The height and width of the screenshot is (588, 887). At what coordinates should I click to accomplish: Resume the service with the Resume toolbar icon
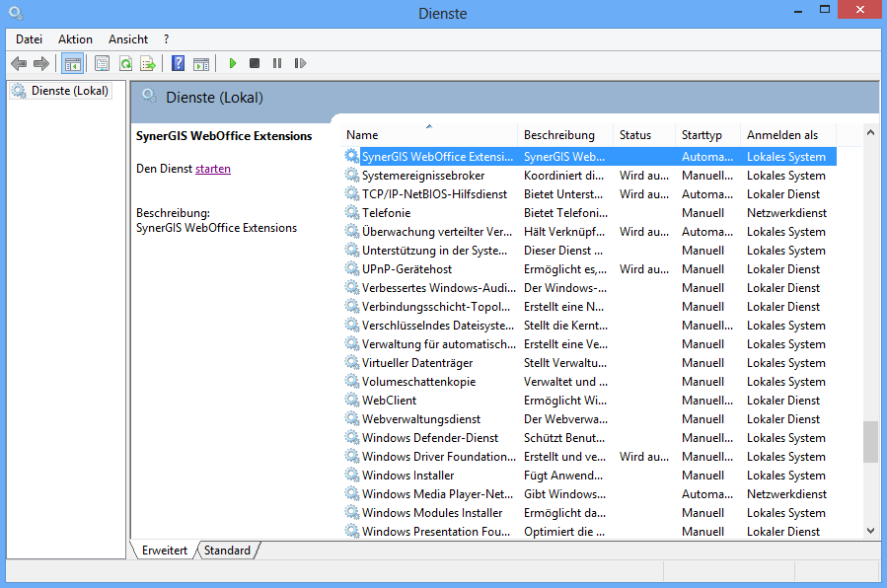pyautogui.click(x=300, y=62)
